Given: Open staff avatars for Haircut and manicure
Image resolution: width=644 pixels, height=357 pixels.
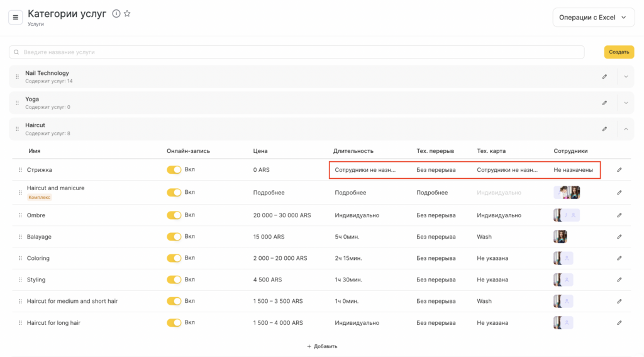Looking at the screenshot, I should (567, 192).
